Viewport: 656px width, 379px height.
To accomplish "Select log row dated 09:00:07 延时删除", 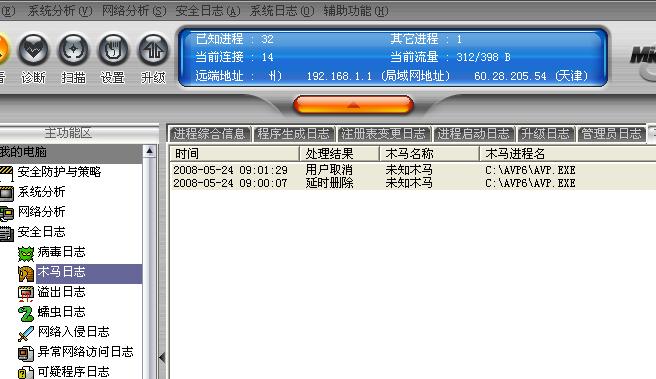I will pyautogui.click(x=412, y=183).
